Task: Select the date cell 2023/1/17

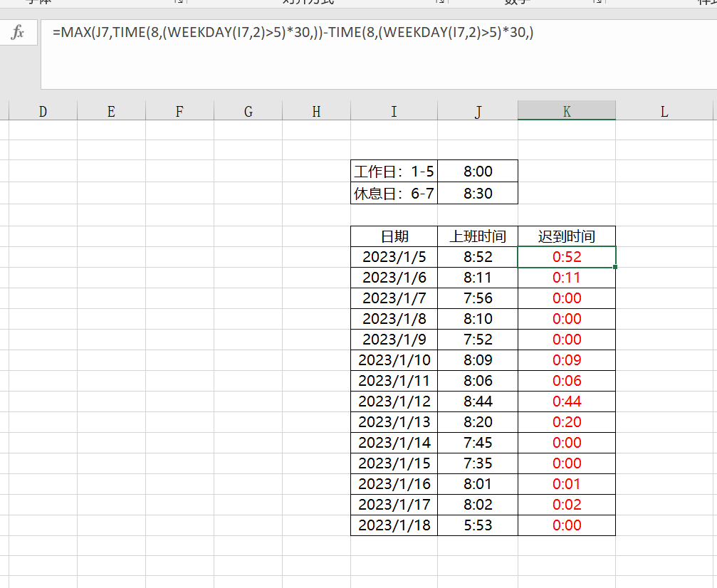Action: (394, 504)
